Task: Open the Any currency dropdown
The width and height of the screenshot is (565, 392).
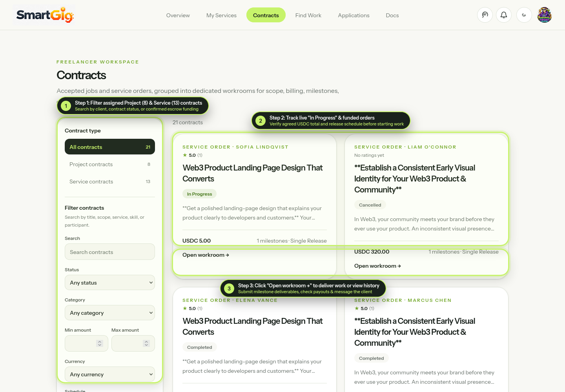Action: click(110, 374)
